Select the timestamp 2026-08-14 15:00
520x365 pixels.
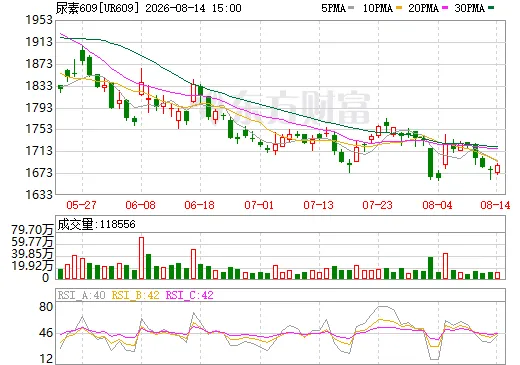coord(193,8)
